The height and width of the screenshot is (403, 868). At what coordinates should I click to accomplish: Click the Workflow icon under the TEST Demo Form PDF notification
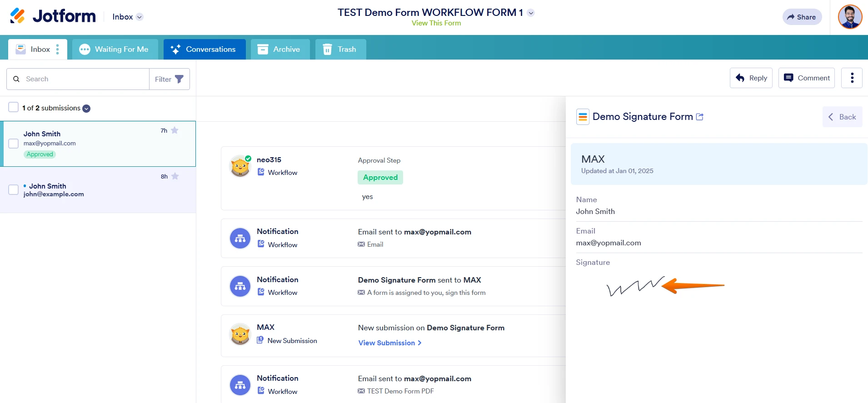(x=261, y=391)
